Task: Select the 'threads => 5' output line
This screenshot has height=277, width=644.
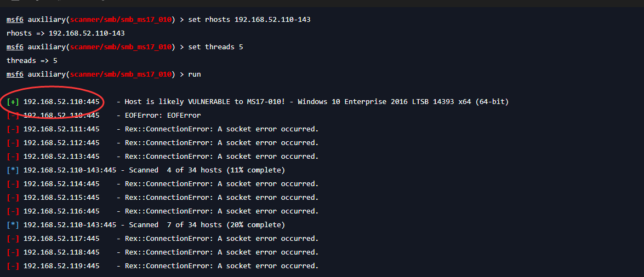Action: (x=32, y=61)
